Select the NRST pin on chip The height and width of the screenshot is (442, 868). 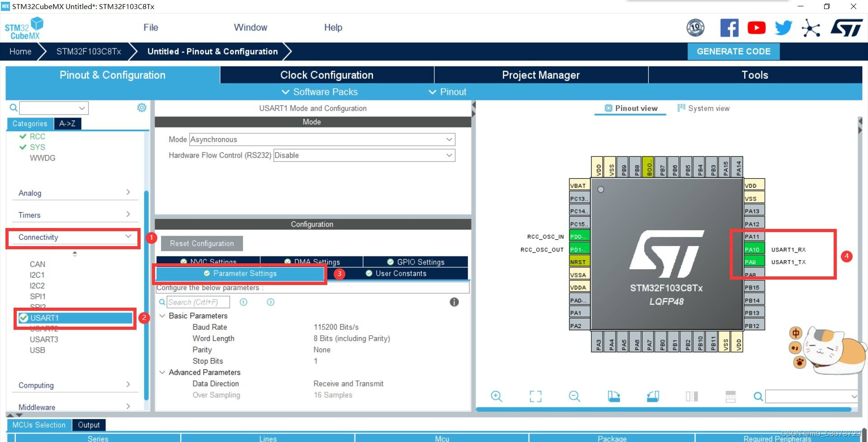click(x=579, y=262)
